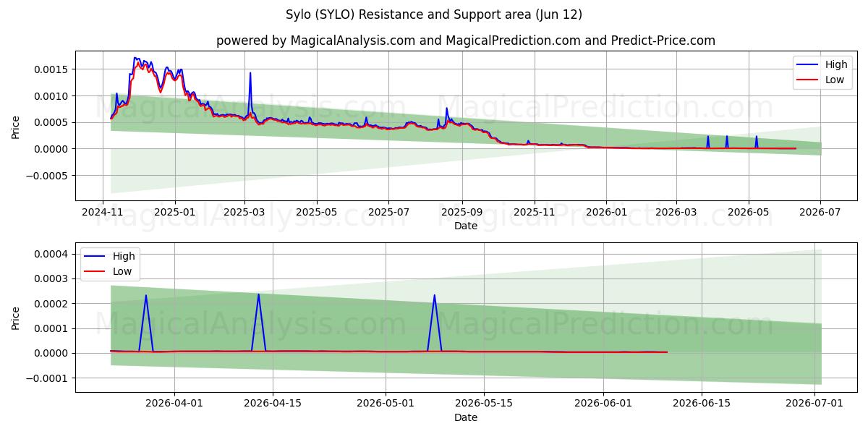Click the '2026-01' x-axis label
The width and height of the screenshot is (868, 434).
click(605, 212)
